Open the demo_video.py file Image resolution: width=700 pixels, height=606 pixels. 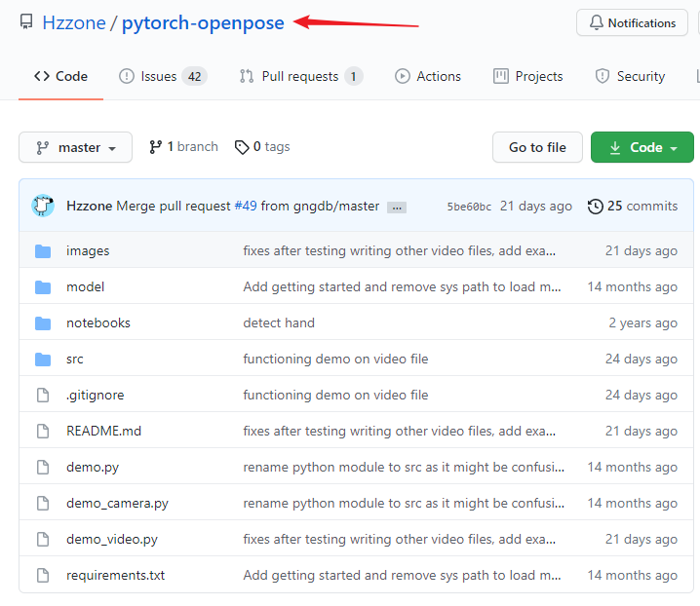tap(112, 540)
